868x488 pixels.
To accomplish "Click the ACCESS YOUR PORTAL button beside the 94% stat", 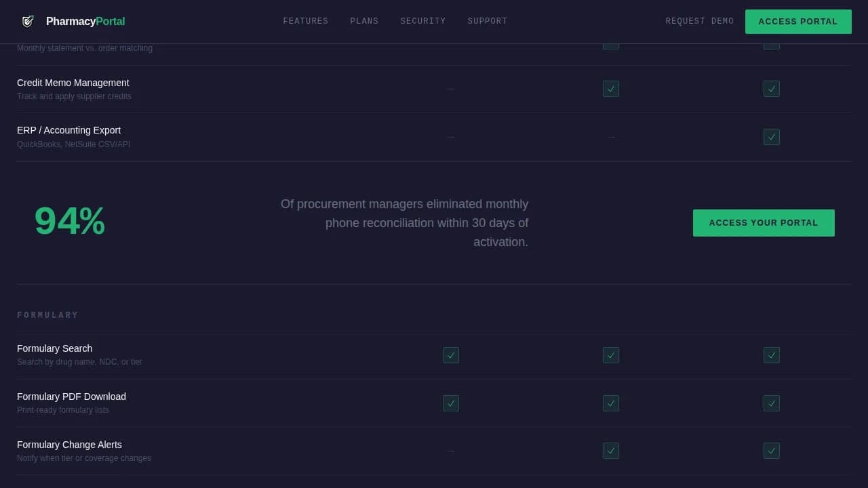I will click(764, 222).
